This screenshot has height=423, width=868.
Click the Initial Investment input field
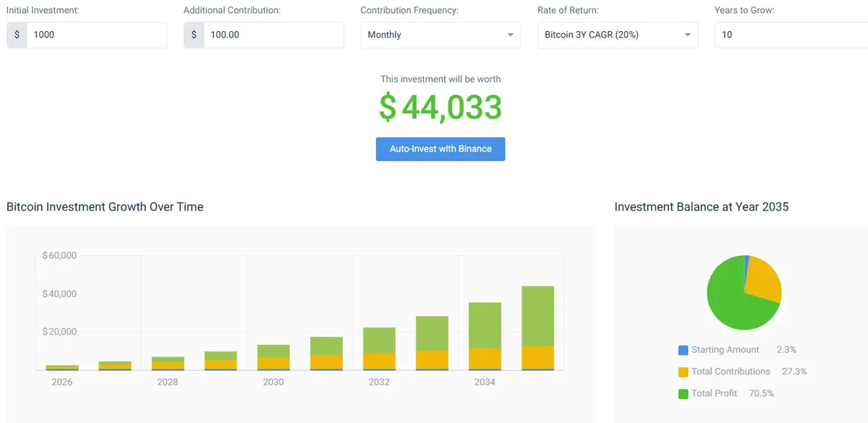coord(96,35)
